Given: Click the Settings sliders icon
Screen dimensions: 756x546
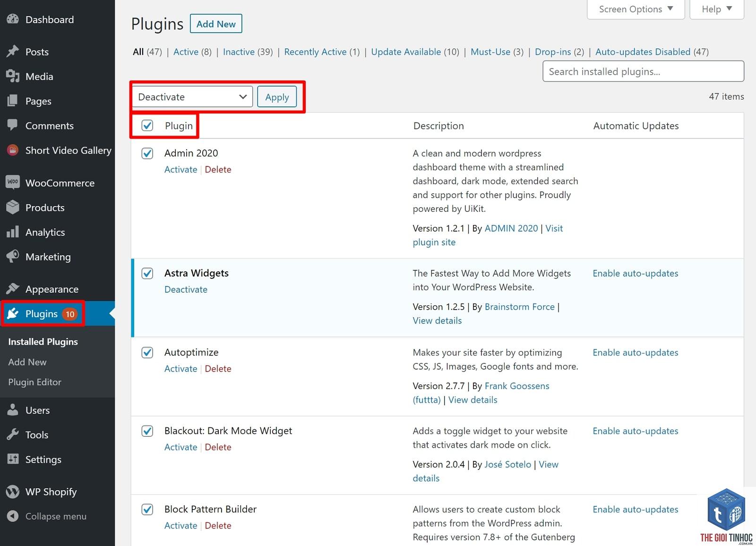Looking at the screenshot, I should (x=13, y=459).
